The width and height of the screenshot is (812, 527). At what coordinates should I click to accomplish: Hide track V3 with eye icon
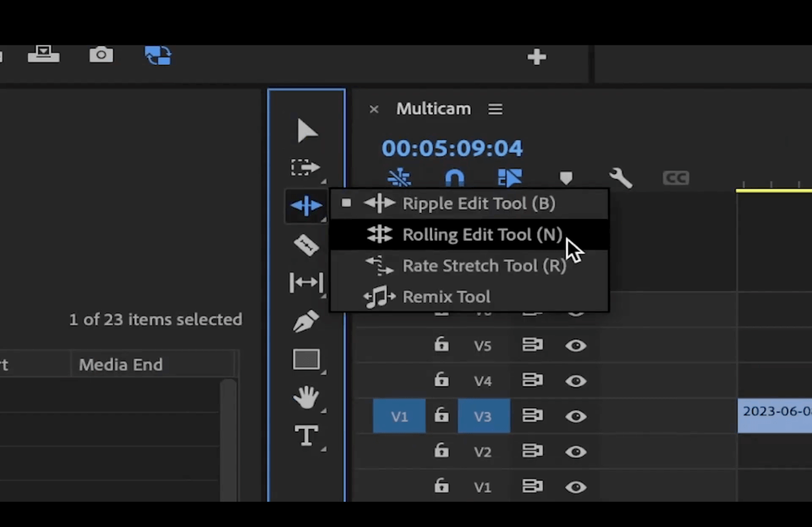576,416
